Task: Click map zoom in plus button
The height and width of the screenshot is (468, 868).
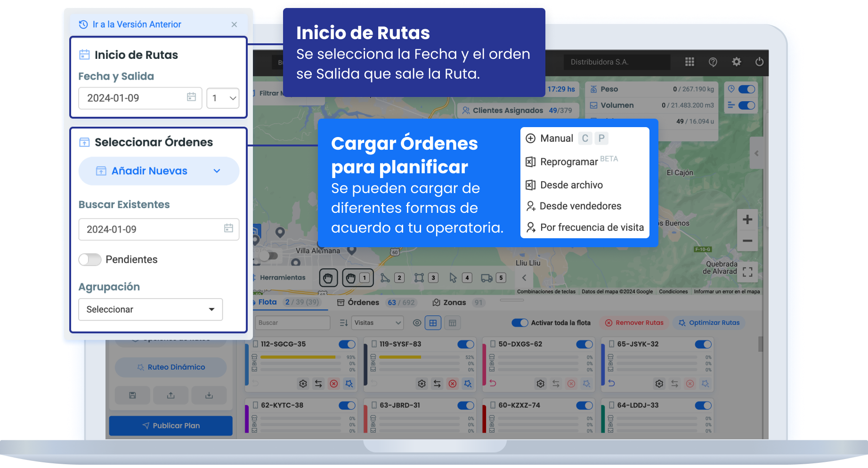Action: tap(747, 219)
